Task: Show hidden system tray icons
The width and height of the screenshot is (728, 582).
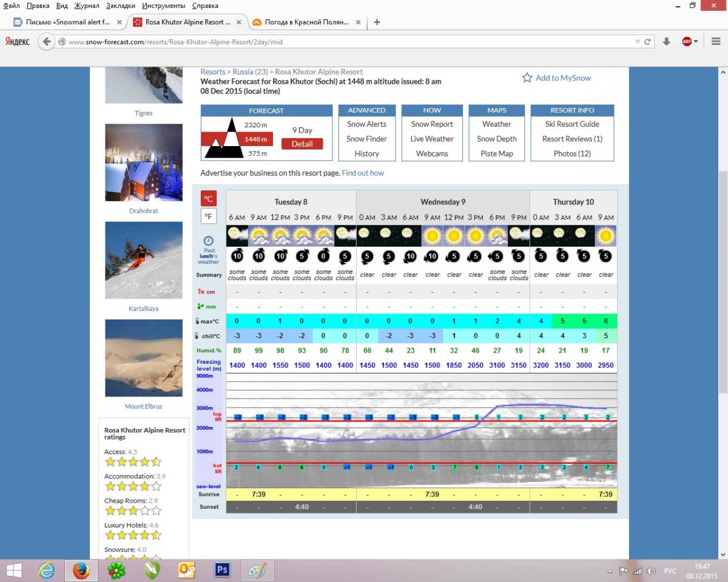Action: (x=609, y=571)
